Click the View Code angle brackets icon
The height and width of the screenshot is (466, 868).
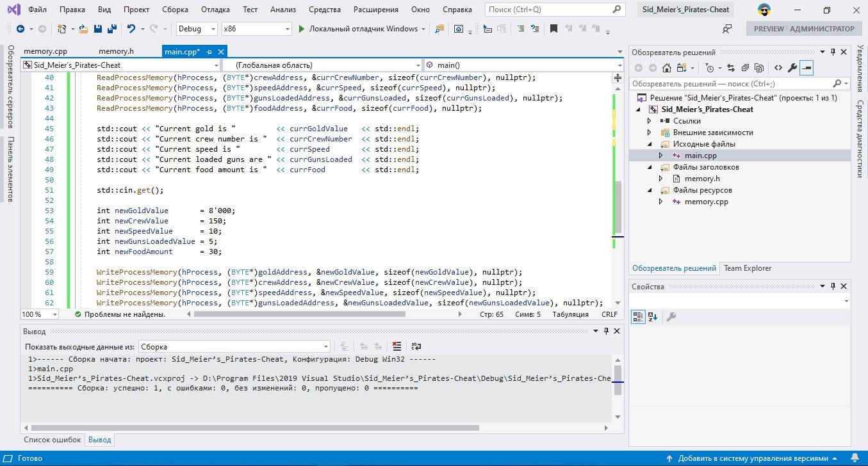point(778,68)
